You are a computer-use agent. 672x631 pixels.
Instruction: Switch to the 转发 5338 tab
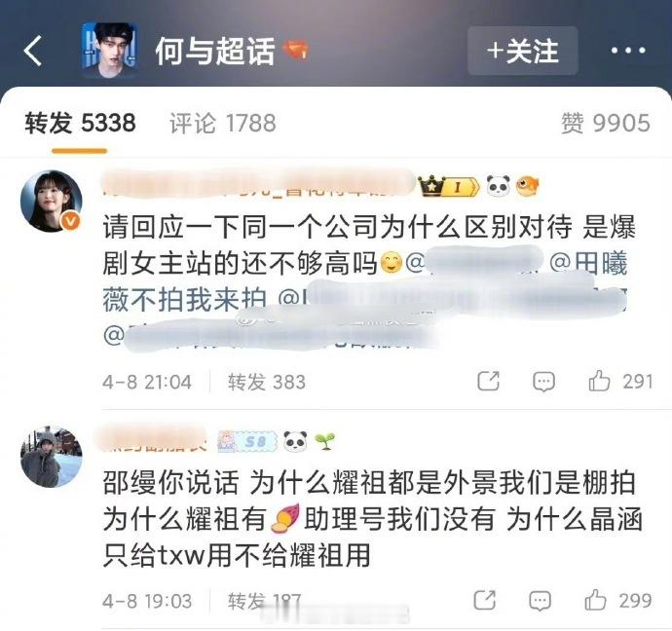pos(80,124)
